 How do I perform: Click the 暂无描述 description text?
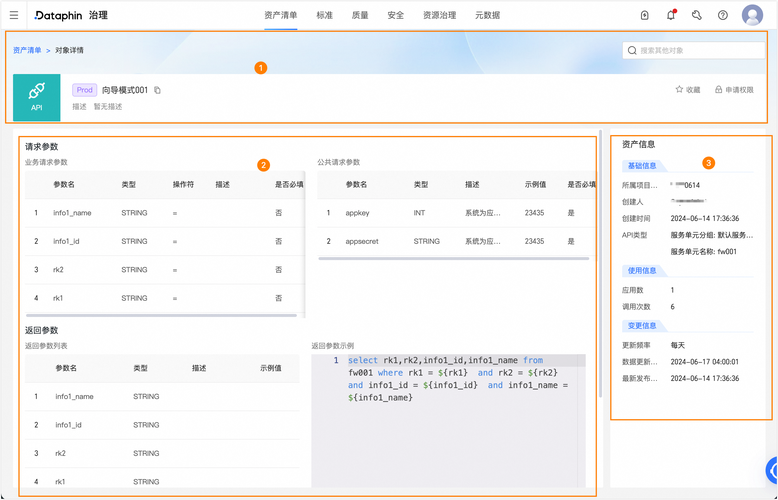pyautogui.click(x=108, y=107)
